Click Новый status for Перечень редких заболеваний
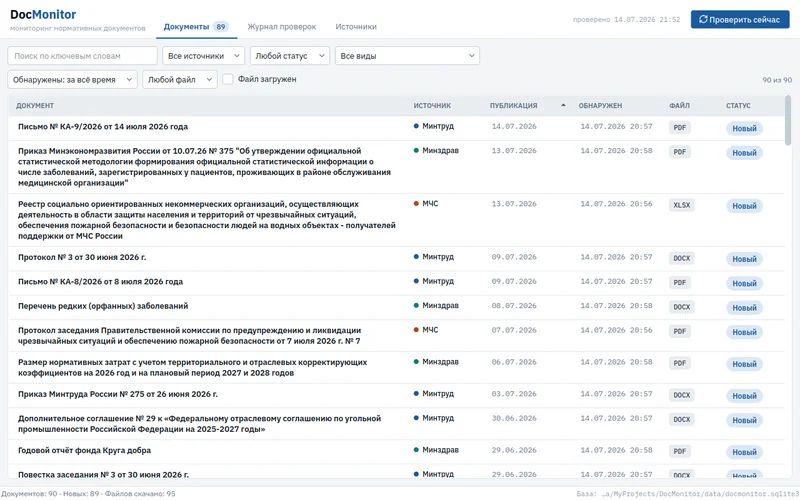 tap(744, 308)
